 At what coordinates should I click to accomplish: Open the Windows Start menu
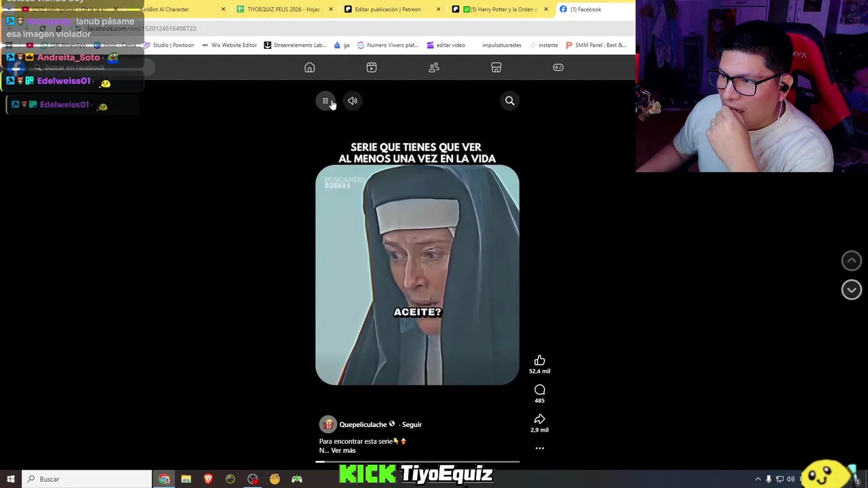click(x=10, y=479)
